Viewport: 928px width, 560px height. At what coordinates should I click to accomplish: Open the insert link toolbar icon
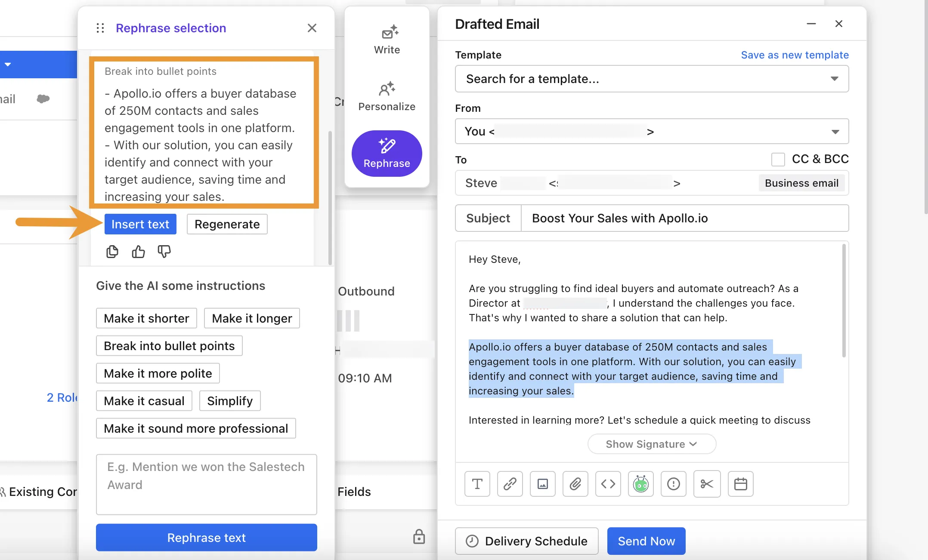click(x=510, y=484)
